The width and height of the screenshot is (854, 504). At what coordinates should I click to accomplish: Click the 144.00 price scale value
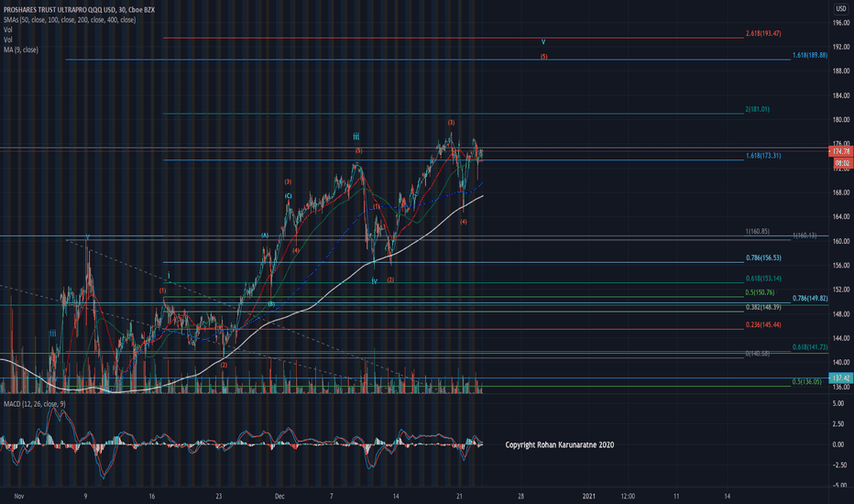(841, 338)
